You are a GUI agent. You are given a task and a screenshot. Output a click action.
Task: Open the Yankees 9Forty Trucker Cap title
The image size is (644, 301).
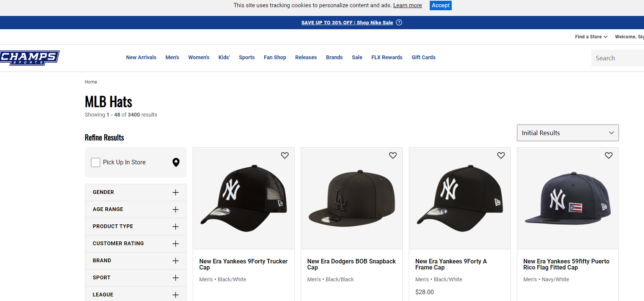(x=243, y=264)
